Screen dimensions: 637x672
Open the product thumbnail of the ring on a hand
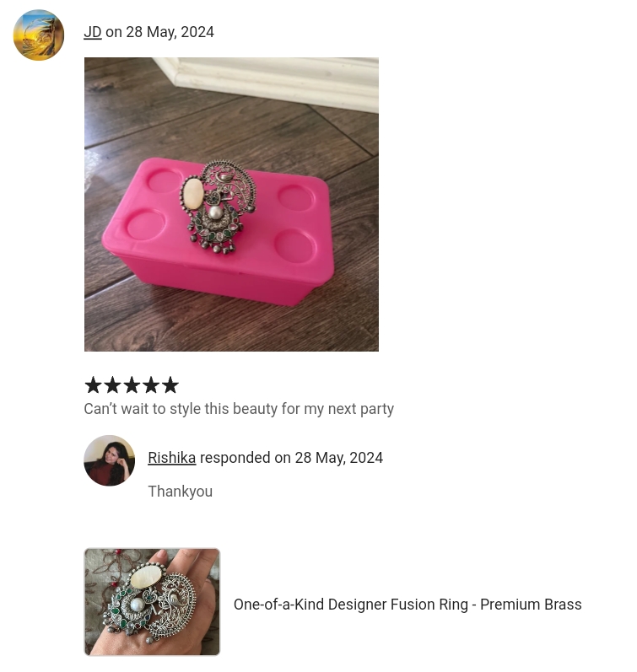(152, 602)
